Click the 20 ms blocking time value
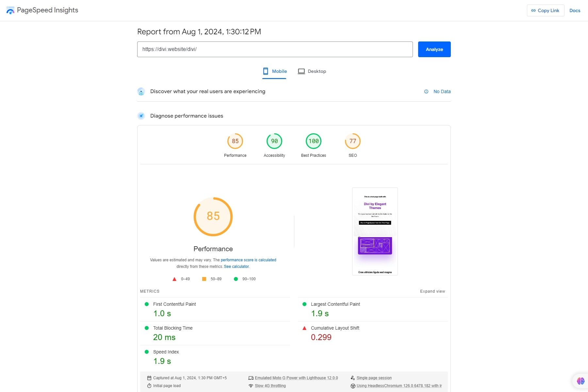 pos(164,337)
